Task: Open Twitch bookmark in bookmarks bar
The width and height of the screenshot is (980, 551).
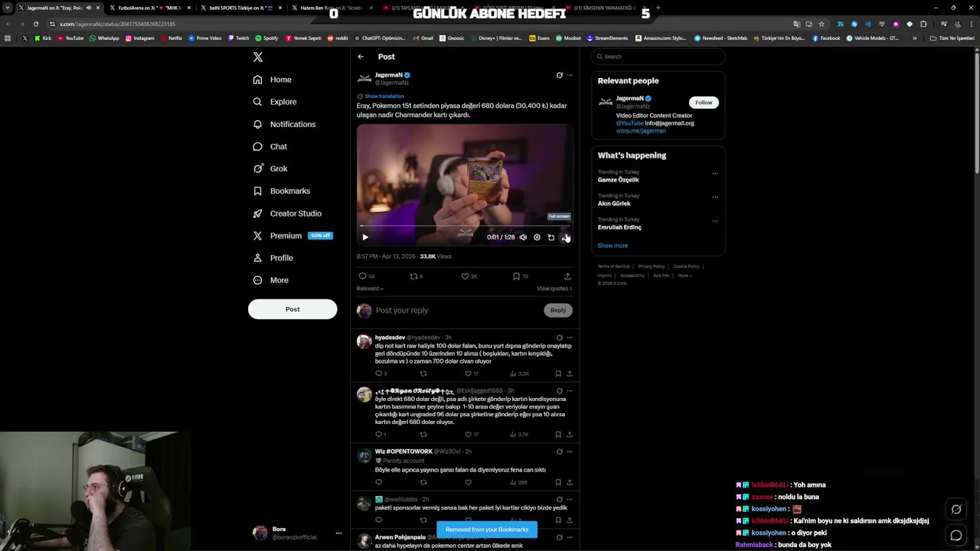Action: click(x=238, y=38)
